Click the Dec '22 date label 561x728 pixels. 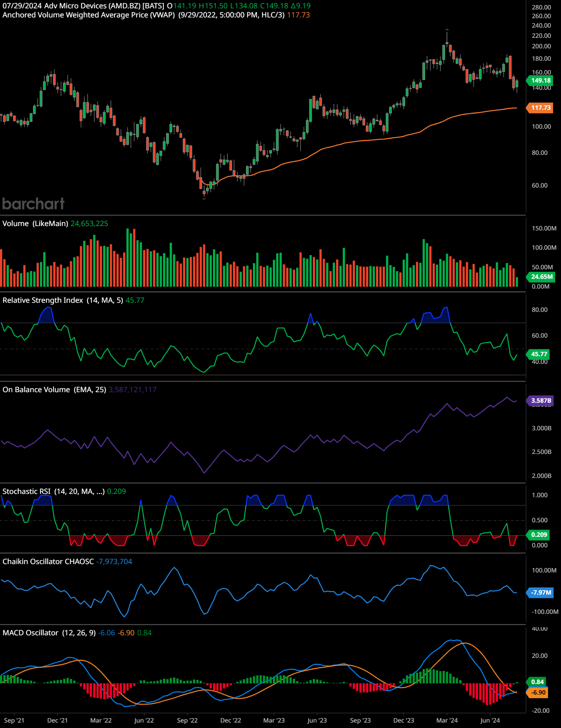(231, 720)
